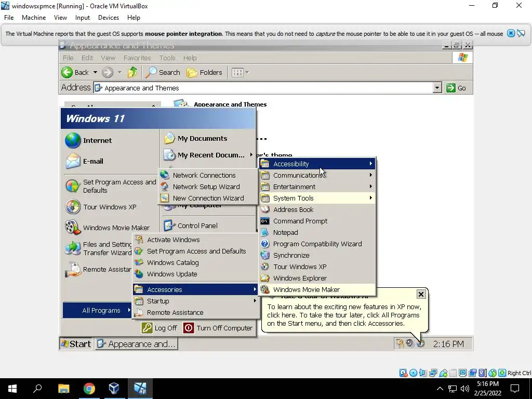The image size is (532, 399).
Task: Launch Windows Movie Maker in pinned list
Action: pyautogui.click(x=108, y=228)
